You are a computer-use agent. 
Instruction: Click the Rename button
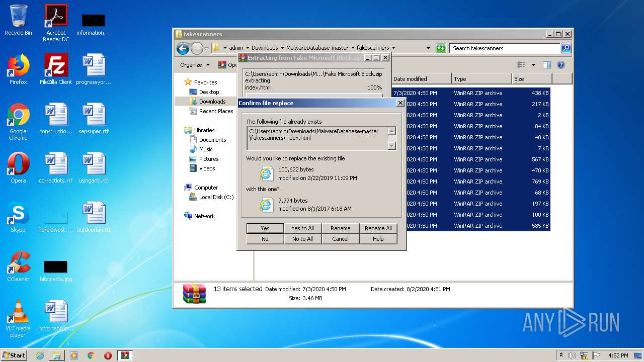click(341, 228)
